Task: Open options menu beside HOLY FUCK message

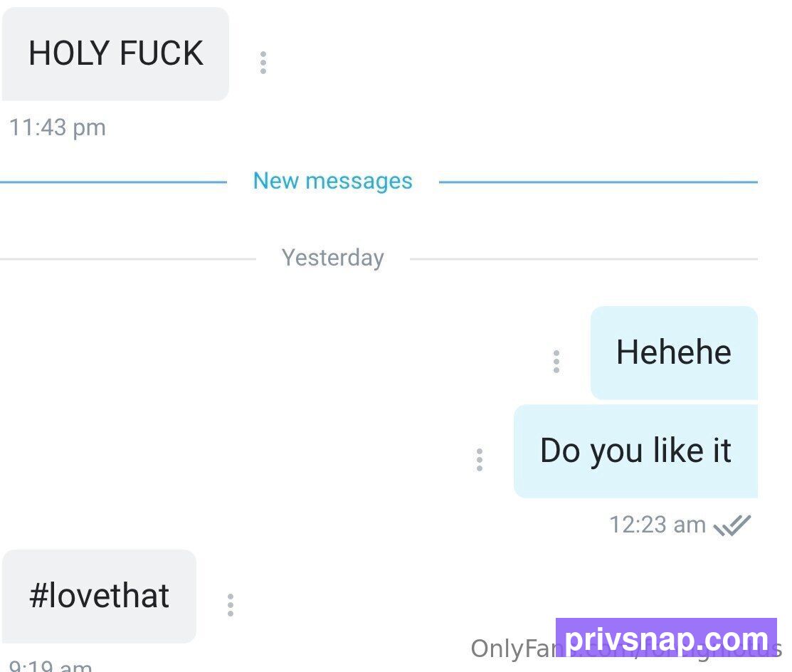Action: tap(263, 63)
